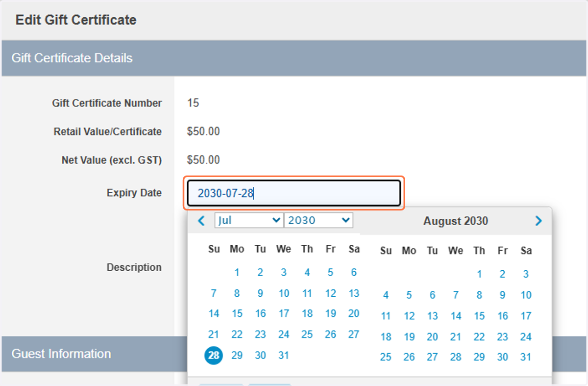
Task: Choose July 15 in the calendar
Action: (x=237, y=313)
